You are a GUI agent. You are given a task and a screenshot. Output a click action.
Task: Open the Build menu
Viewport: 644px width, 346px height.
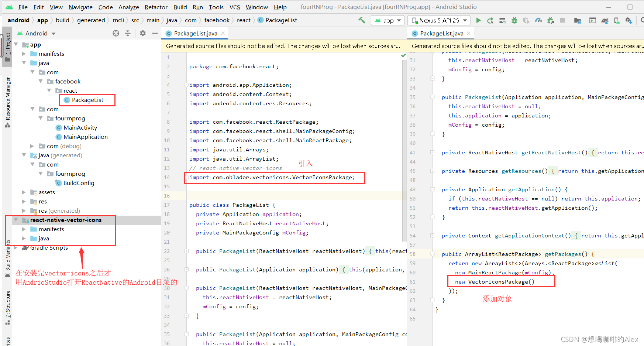point(180,7)
